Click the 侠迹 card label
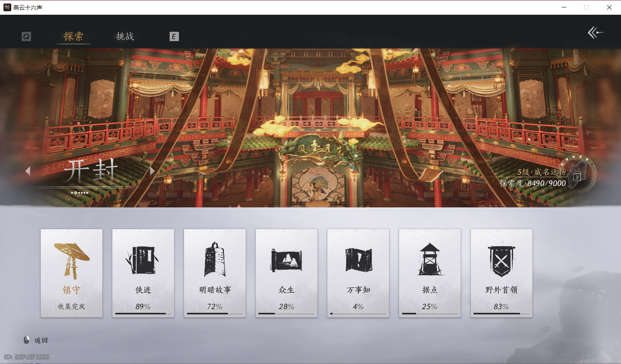621x364 pixels. (143, 290)
